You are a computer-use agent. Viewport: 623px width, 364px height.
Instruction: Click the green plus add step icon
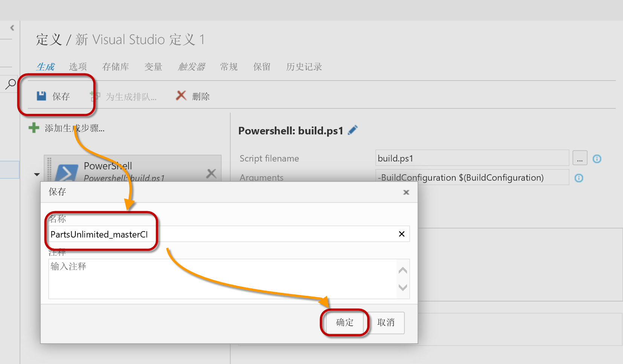tap(34, 128)
